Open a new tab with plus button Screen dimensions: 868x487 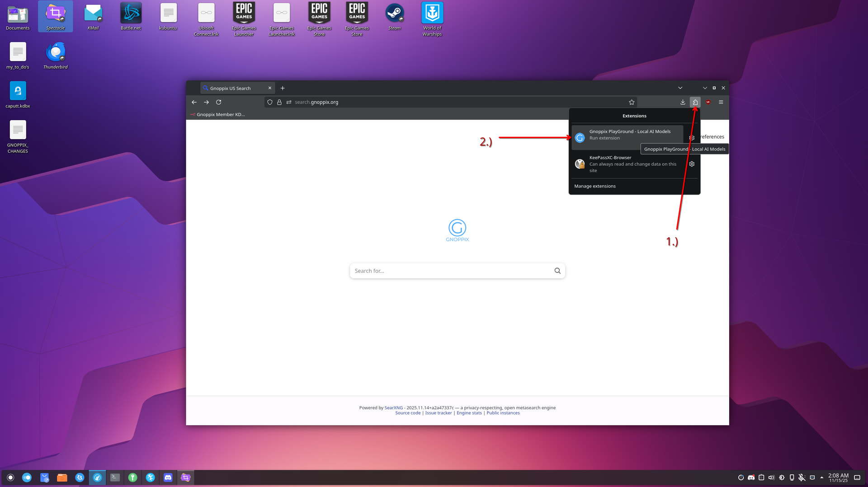point(283,88)
